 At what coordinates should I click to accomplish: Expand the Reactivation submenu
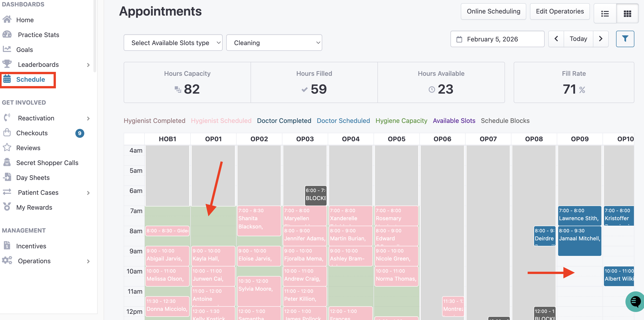pyautogui.click(x=88, y=118)
